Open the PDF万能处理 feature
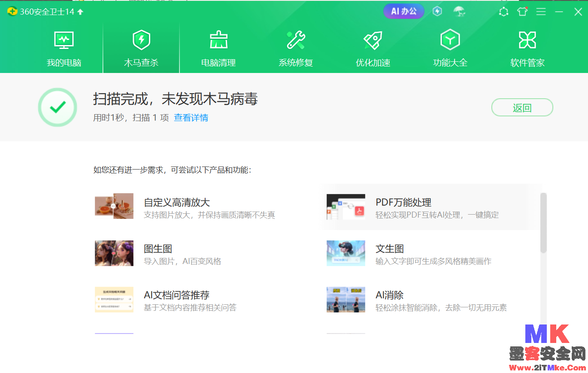This screenshot has width=588, height=373. 403,203
